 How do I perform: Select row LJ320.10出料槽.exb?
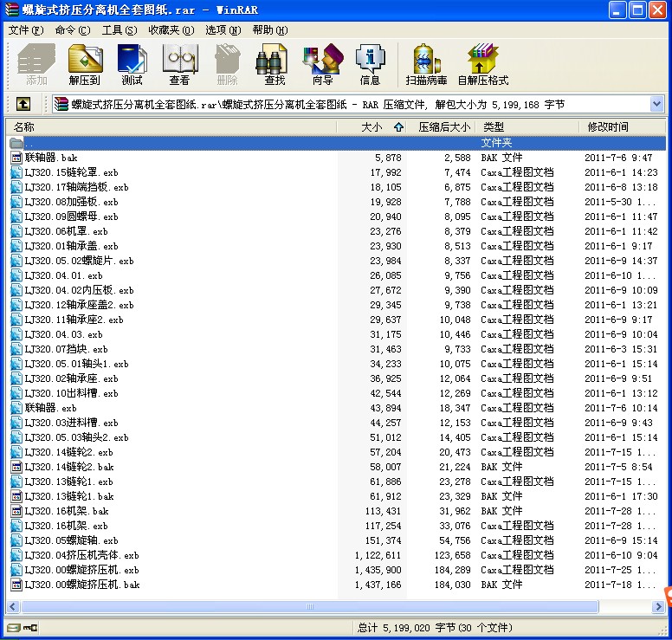click(x=338, y=393)
